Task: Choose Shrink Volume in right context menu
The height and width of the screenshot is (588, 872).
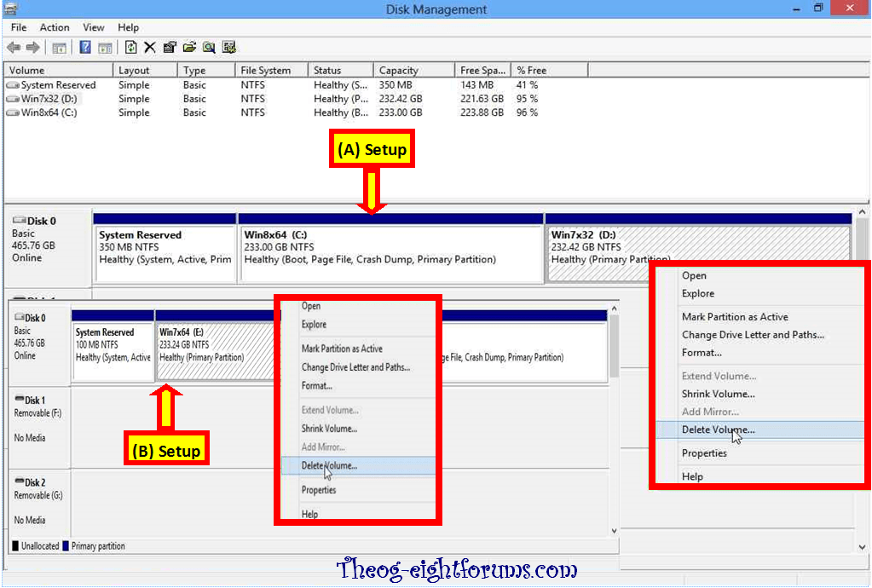Action: click(x=759, y=394)
